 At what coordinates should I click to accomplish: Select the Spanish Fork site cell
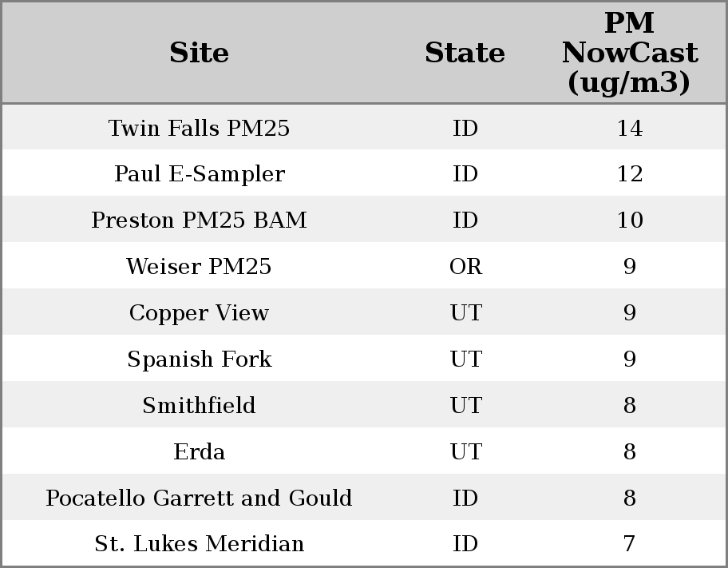(x=199, y=359)
